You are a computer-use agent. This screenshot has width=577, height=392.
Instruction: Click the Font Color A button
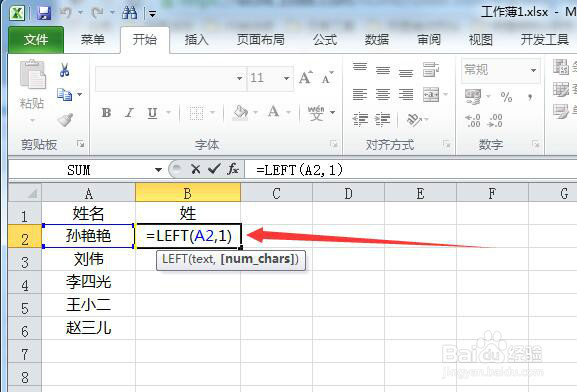pyautogui.click(x=273, y=112)
